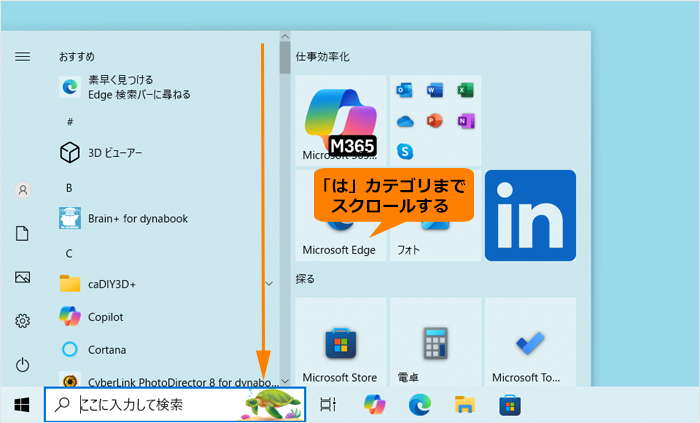The image size is (700, 423).
Task: Open the Microsoft To Do tile
Action: pyautogui.click(x=530, y=342)
